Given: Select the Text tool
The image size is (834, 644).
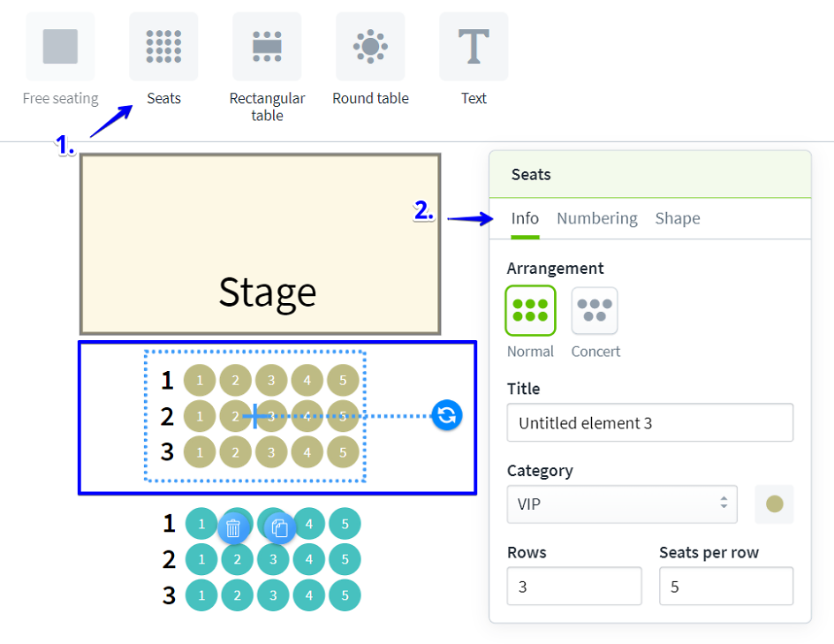Looking at the screenshot, I should point(474,47).
